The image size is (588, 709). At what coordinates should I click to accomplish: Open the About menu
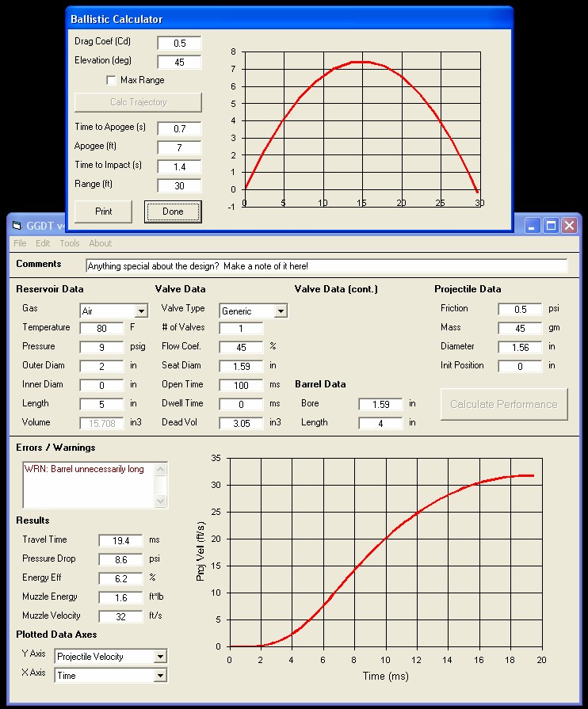click(100, 243)
